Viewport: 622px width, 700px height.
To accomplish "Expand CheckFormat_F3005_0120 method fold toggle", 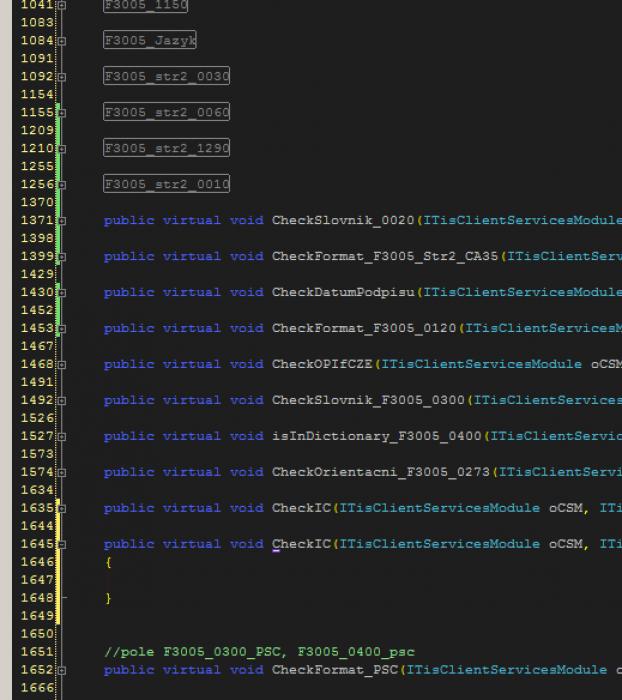I will pyautogui.click(x=62, y=329).
